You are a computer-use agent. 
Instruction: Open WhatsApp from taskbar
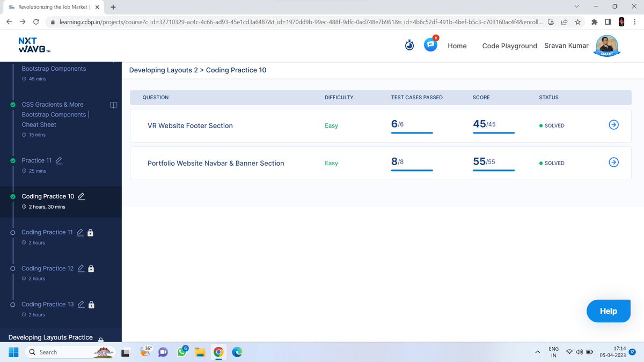tap(182, 352)
